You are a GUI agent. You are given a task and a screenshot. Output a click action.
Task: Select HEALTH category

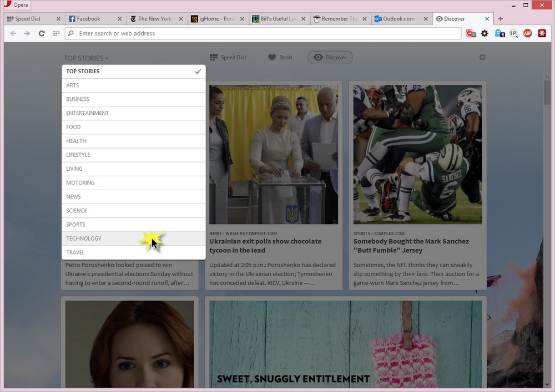coord(134,141)
